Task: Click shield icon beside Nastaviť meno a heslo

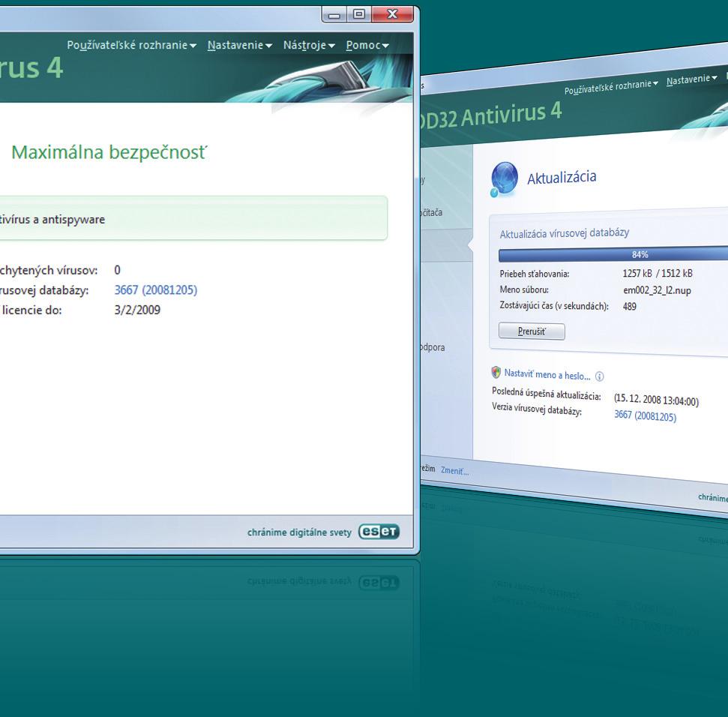Action: coord(496,372)
